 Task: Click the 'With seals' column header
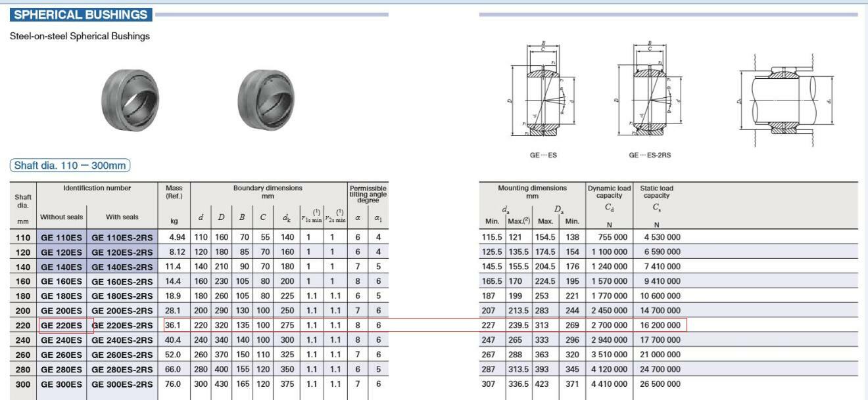(122, 217)
